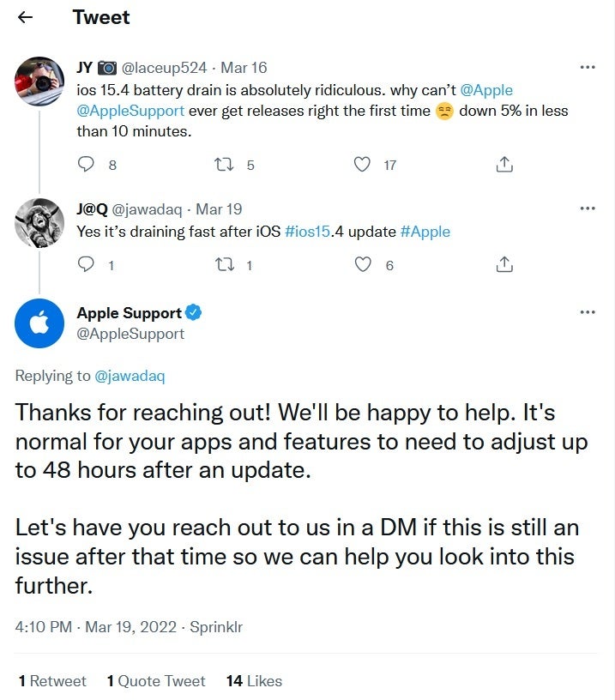The image size is (615, 700).
Task: Share JY's tweet via share icon
Action: (x=504, y=165)
